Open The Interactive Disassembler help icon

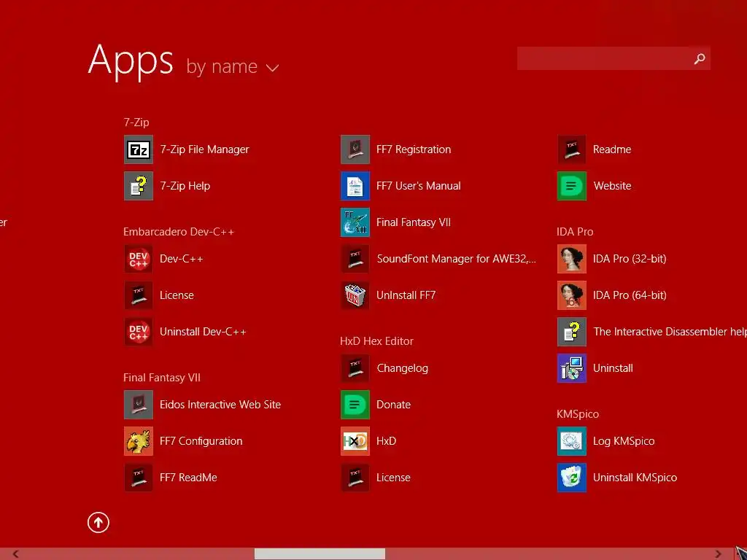click(572, 332)
